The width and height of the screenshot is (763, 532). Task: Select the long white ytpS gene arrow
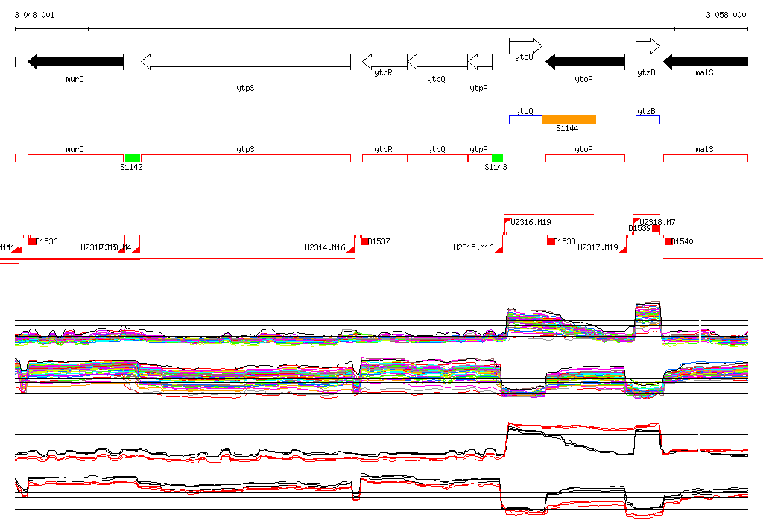[246, 62]
